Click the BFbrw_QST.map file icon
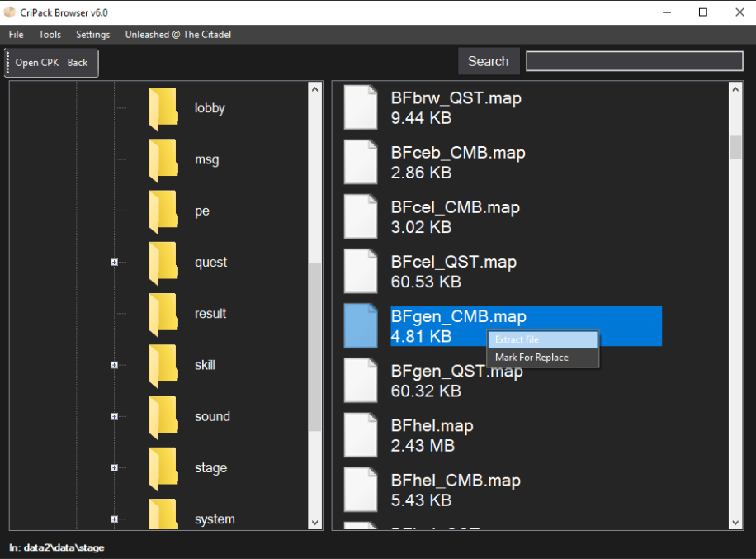This screenshot has height=559, width=756. click(361, 107)
